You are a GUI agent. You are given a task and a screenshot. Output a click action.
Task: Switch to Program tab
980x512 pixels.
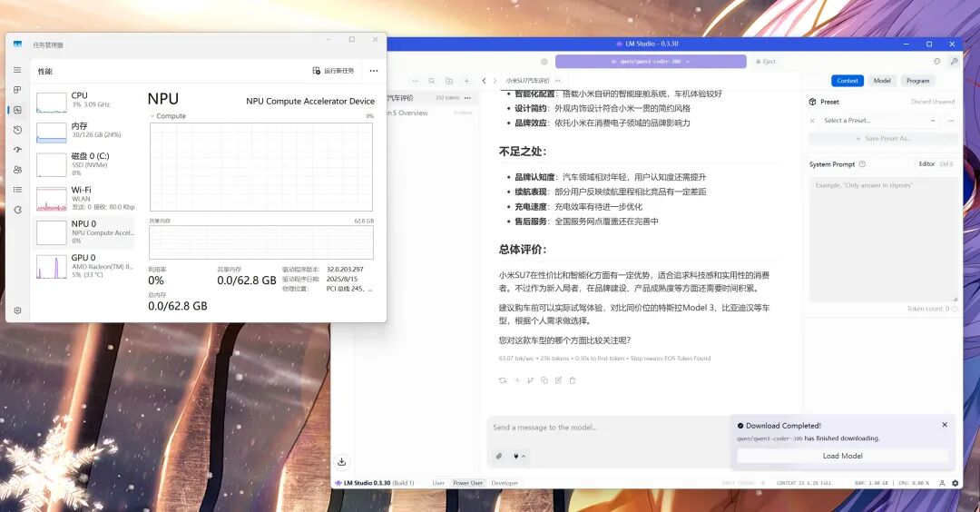coord(917,81)
